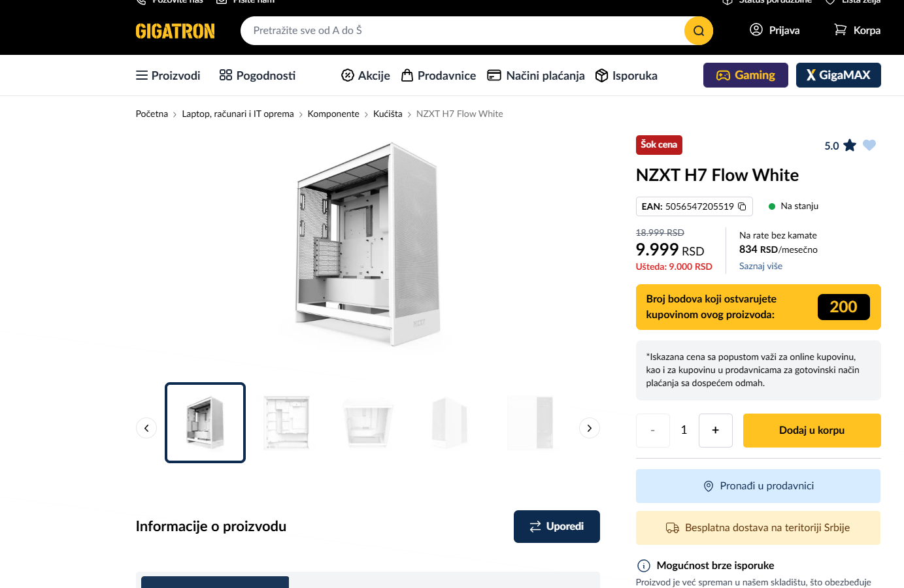
Task: Decrease quantity with minus button
Action: pos(653,431)
